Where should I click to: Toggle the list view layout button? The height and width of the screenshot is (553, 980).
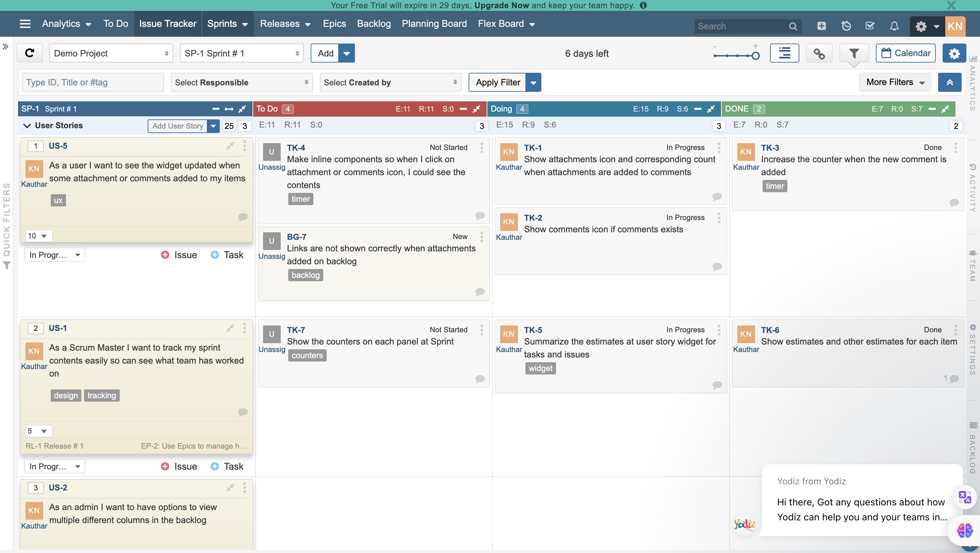pyautogui.click(x=784, y=53)
